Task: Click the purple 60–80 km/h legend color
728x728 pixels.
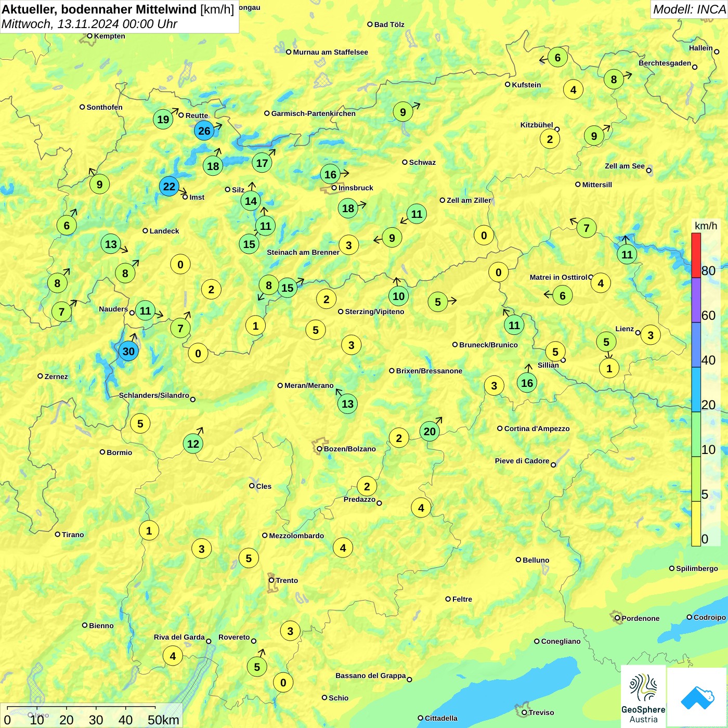Action: (x=696, y=300)
